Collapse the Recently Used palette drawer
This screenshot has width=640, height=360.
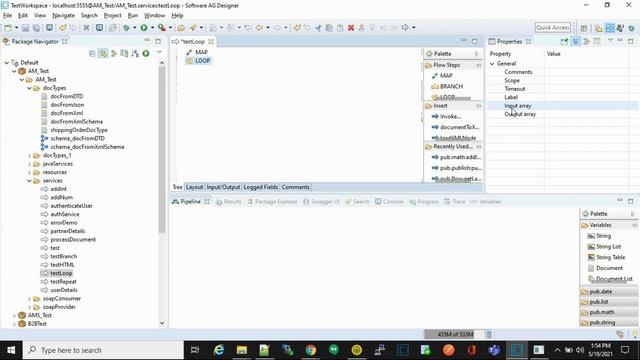pyautogui.click(x=452, y=146)
